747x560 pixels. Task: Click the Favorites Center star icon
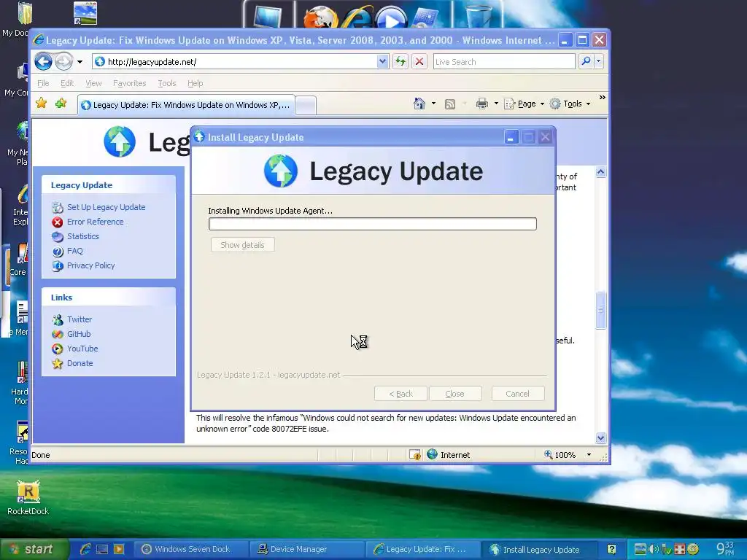coord(42,104)
